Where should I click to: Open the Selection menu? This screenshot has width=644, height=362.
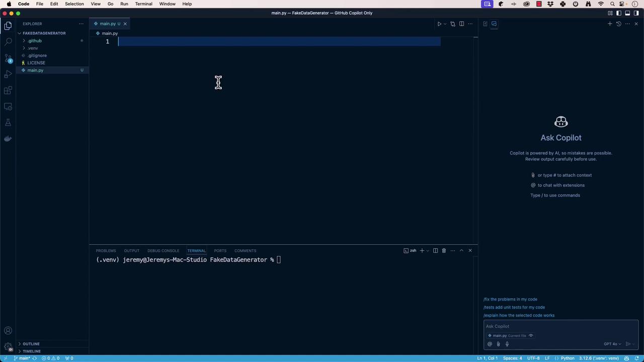(74, 4)
